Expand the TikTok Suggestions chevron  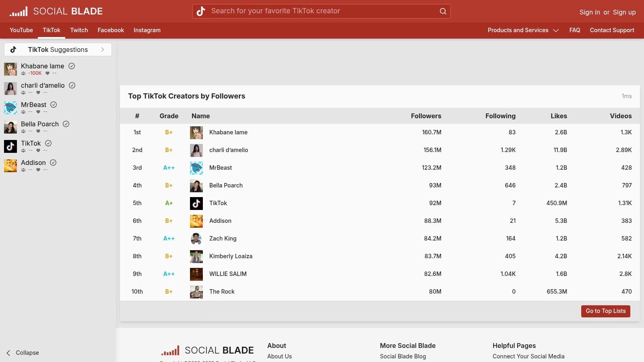[x=103, y=49]
